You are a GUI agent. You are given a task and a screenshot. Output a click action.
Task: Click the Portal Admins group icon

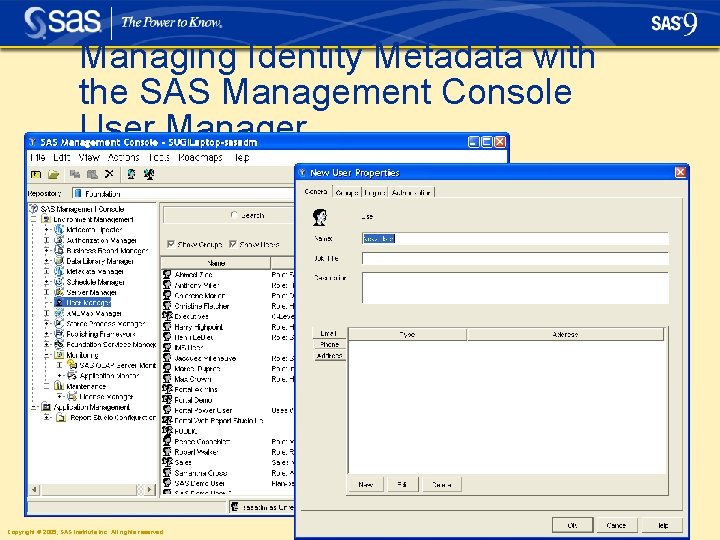[167, 389]
